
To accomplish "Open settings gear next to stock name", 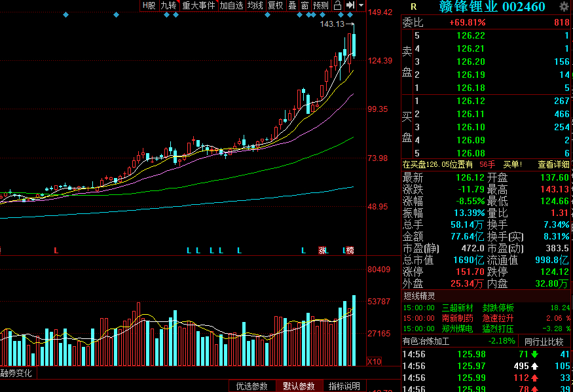I will (564, 7).
